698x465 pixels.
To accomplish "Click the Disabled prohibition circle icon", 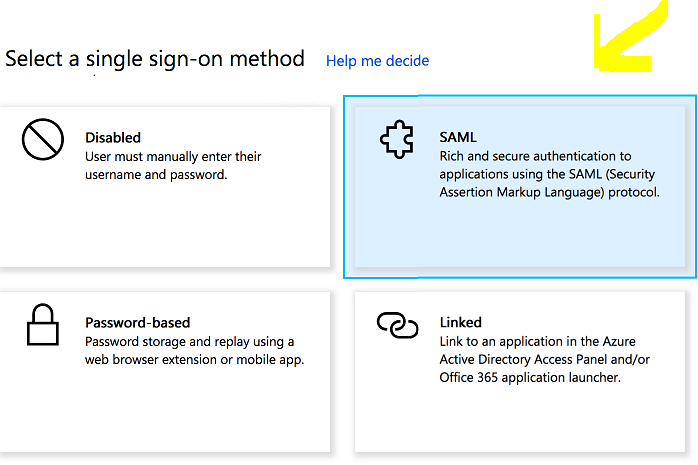I will pyautogui.click(x=43, y=139).
